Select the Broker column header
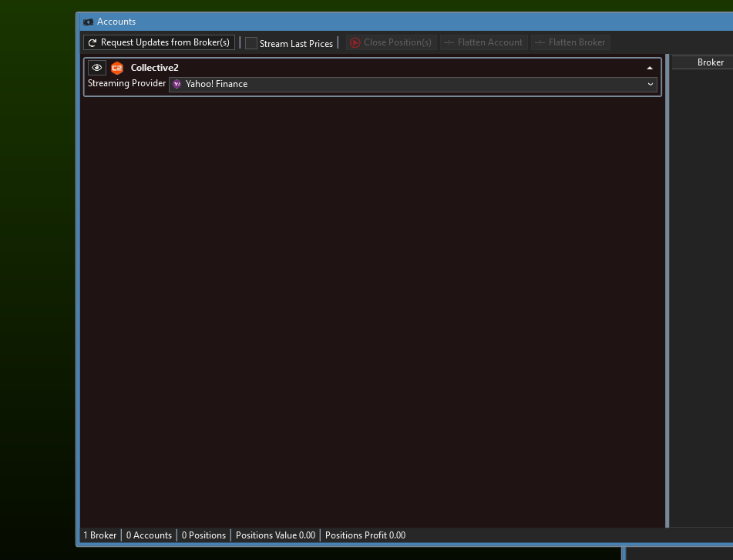 pyautogui.click(x=710, y=62)
